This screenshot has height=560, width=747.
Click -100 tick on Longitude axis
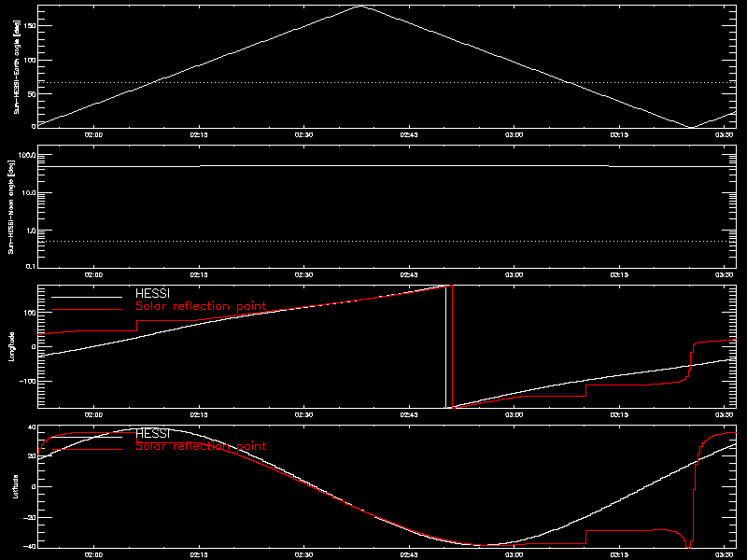click(28, 382)
